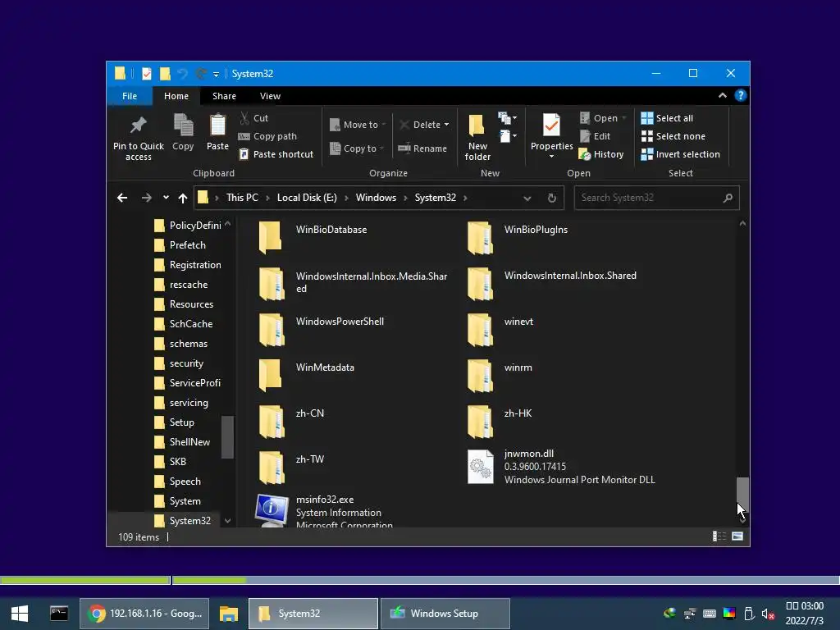
Task: Open the Easy access dropdown
Action: (507, 136)
